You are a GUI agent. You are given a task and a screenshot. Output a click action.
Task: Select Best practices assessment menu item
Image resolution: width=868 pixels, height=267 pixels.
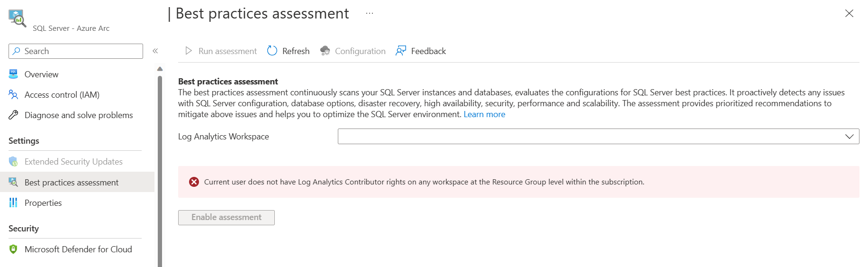pyautogui.click(x=77, y=182)
